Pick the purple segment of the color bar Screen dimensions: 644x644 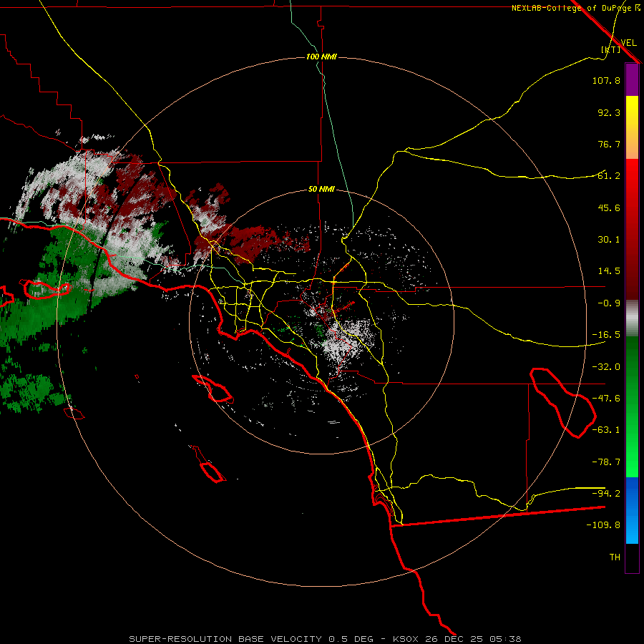point(632,80)
